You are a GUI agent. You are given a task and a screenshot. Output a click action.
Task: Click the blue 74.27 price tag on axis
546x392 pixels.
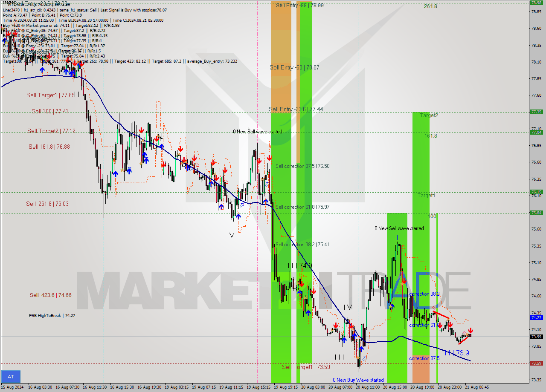coord(536,317)
